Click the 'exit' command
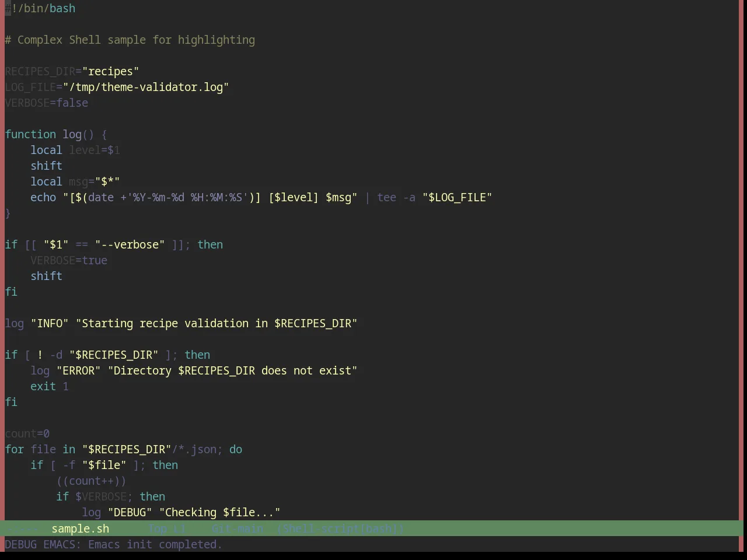The height and width of the screenshot is (560, 747). click(43, 387)
